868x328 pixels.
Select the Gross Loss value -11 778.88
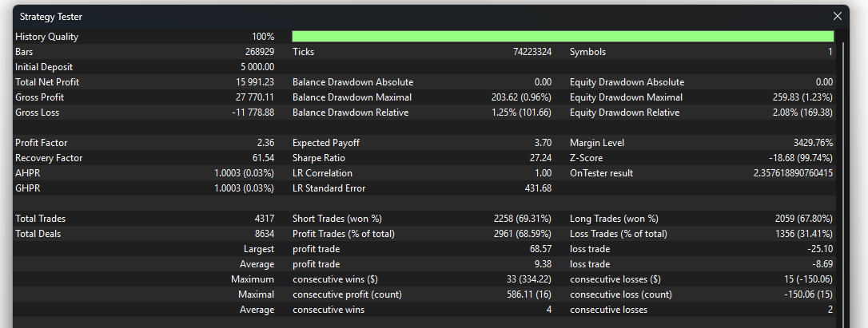coord(253,113)
